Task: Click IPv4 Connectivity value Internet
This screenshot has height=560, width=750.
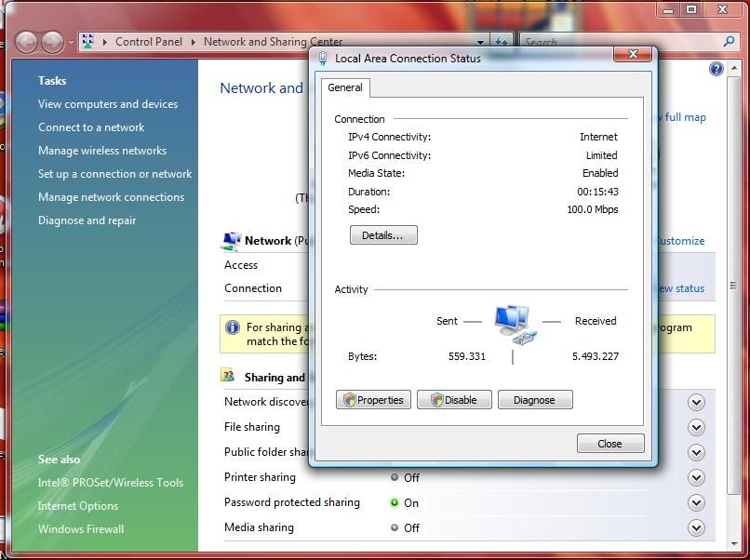Action: coord(599,137)
